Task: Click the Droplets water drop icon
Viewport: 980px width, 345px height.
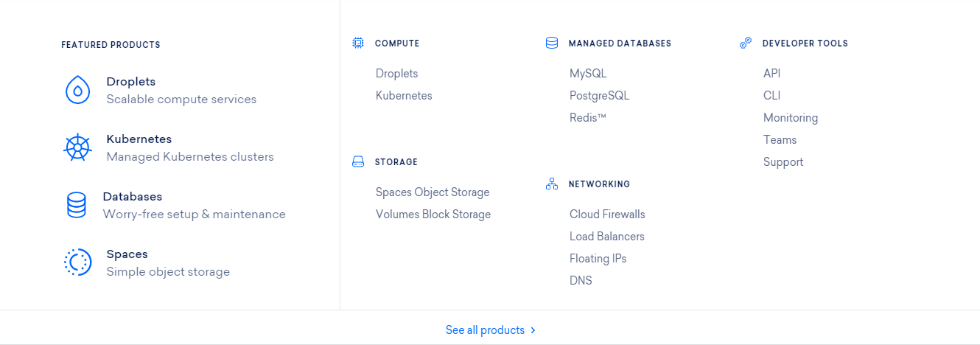Action: (x=77, y=90)
